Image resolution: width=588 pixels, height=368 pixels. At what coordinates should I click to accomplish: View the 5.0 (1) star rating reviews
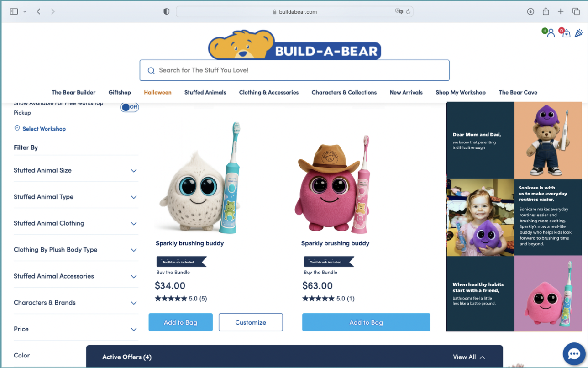click(329, 299)
